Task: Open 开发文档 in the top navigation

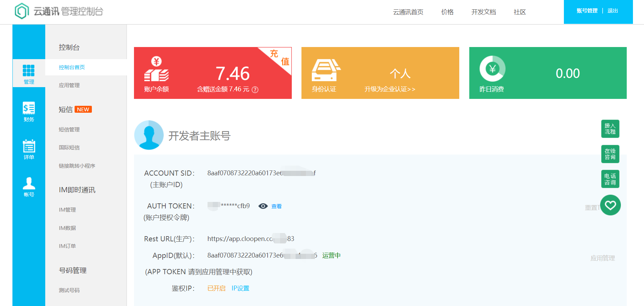Action: [484, 12]
